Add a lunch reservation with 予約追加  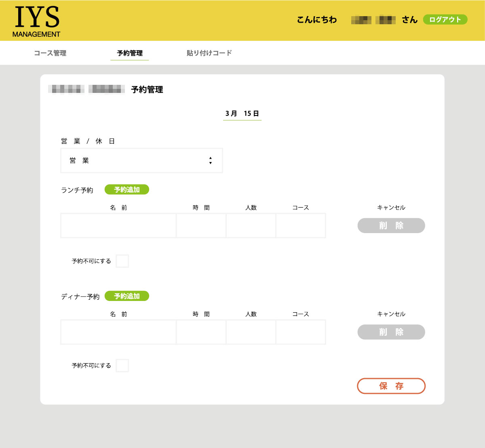point(127,189)
